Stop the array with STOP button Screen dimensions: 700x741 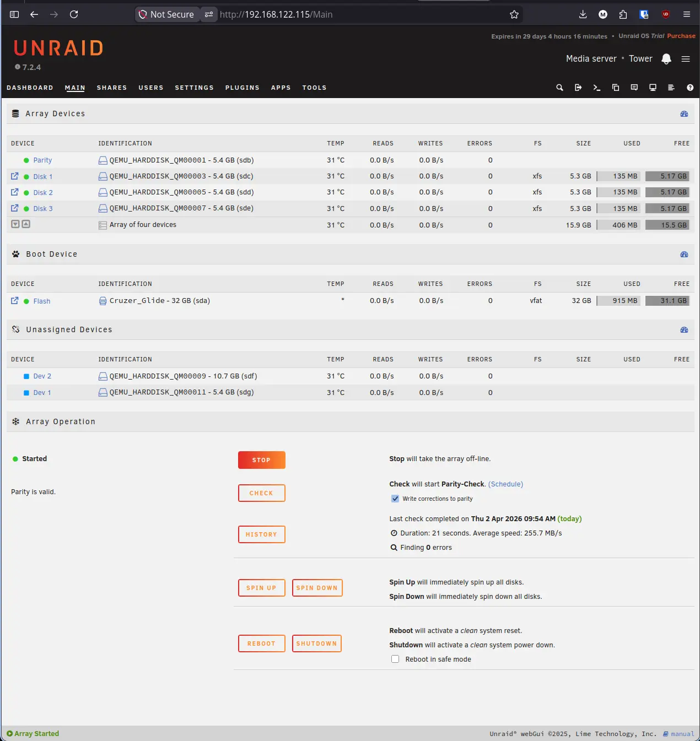click(262, 460)
